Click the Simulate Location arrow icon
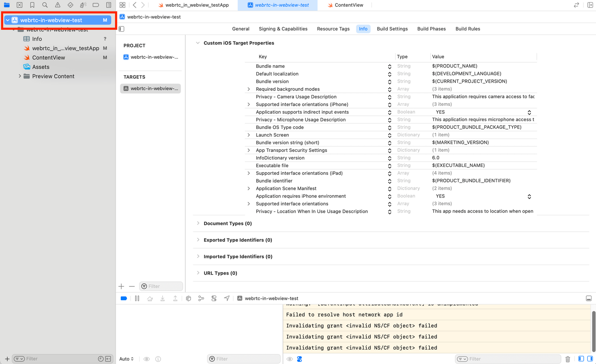This screenshot has height=364, width=596. point(226,298)
